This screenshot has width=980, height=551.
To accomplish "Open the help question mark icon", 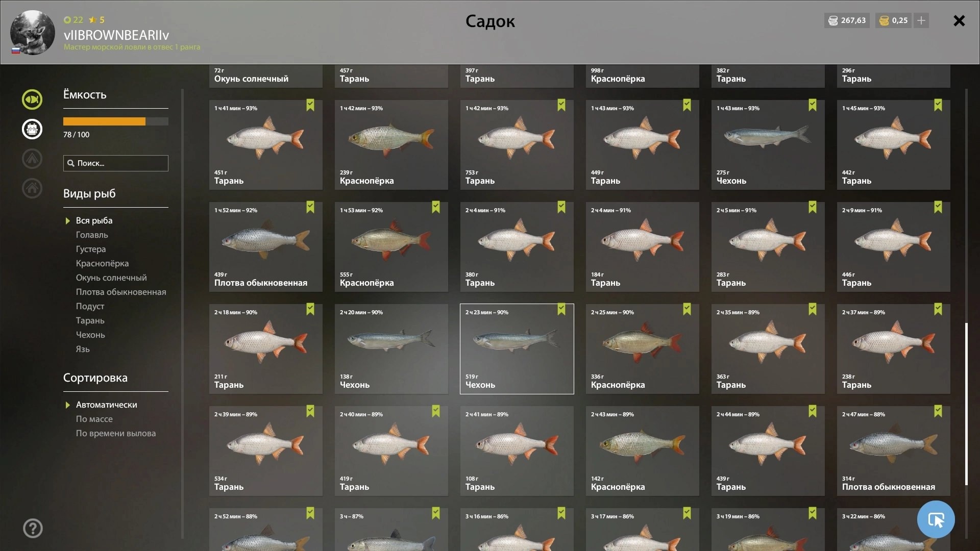I will [x=33, y=528].
